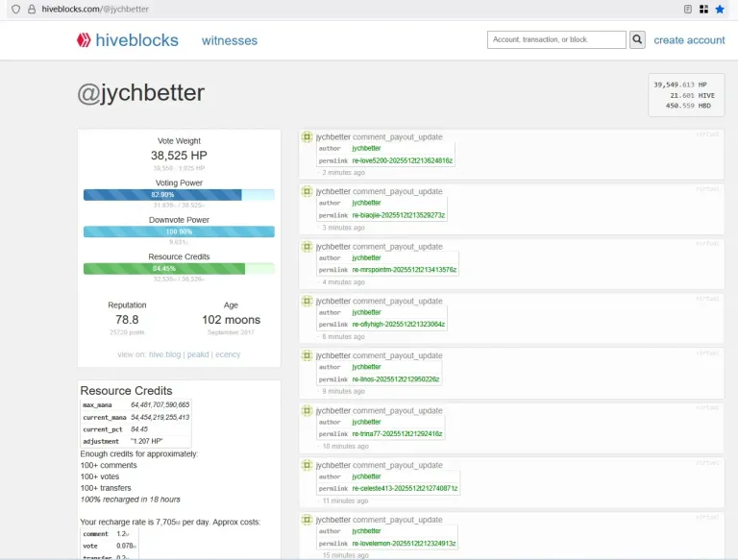The height and width of the screenshot is (560, 738).
Task: Click the max_mana value 64,481,707,590,665
Action: tap(160, 404)
